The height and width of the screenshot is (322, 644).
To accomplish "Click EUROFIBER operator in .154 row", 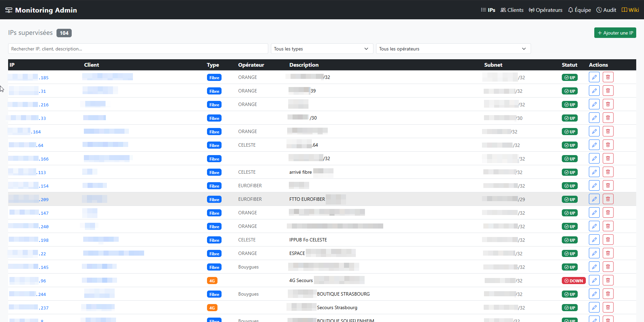I will 250,186.
